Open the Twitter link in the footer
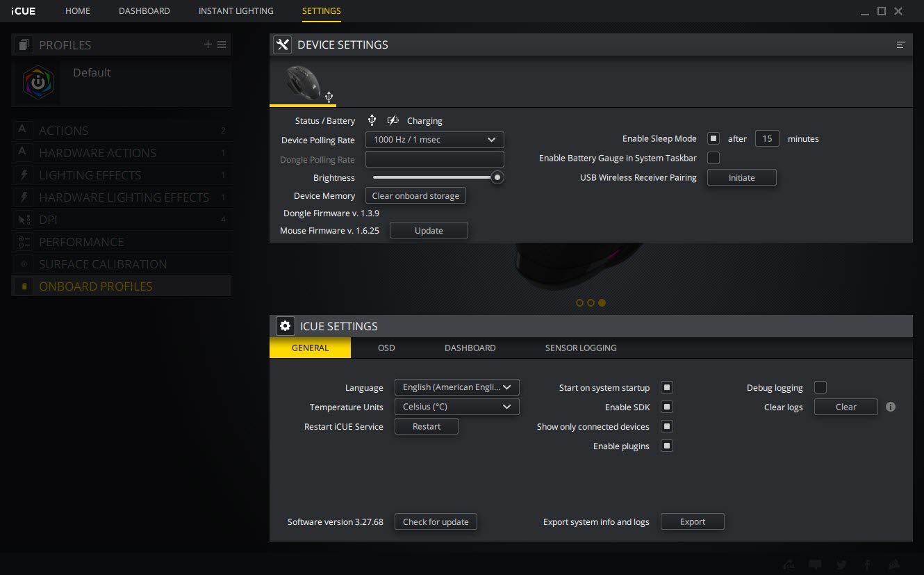 [x=841, y=565]
